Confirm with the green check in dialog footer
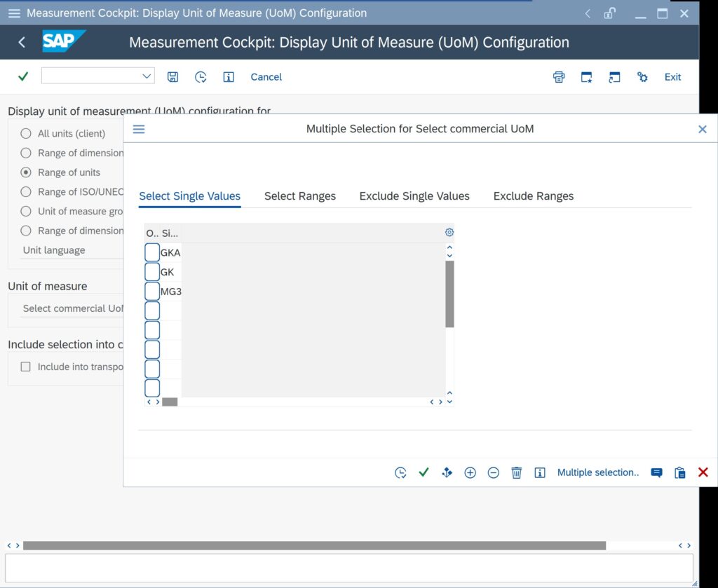The width and height of the screenshot is (718, 588). point(424,472)
